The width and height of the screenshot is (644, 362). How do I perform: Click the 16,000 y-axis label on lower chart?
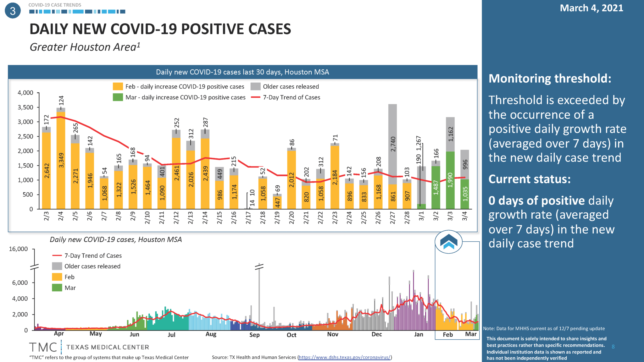(x=18, y=249)
